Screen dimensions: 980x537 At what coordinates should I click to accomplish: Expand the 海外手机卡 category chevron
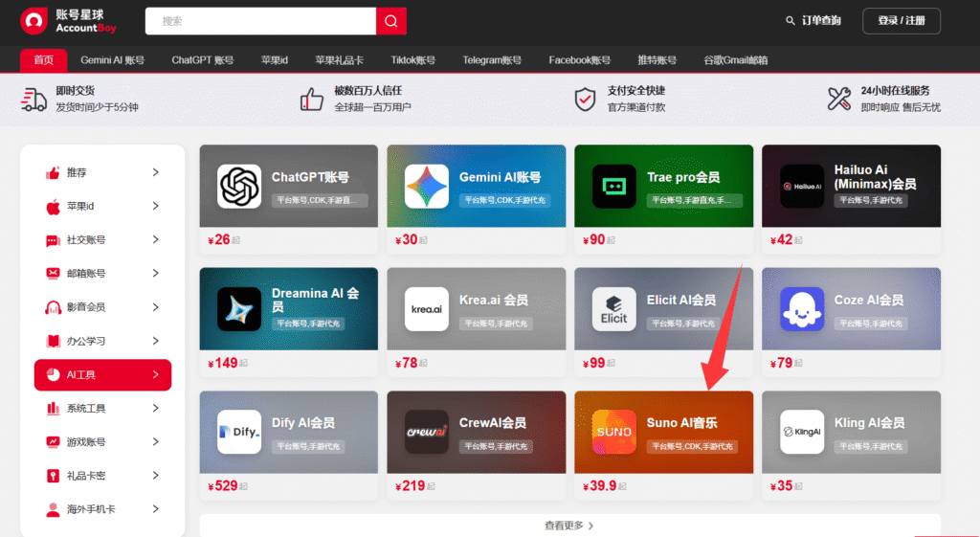click(156, 509)
